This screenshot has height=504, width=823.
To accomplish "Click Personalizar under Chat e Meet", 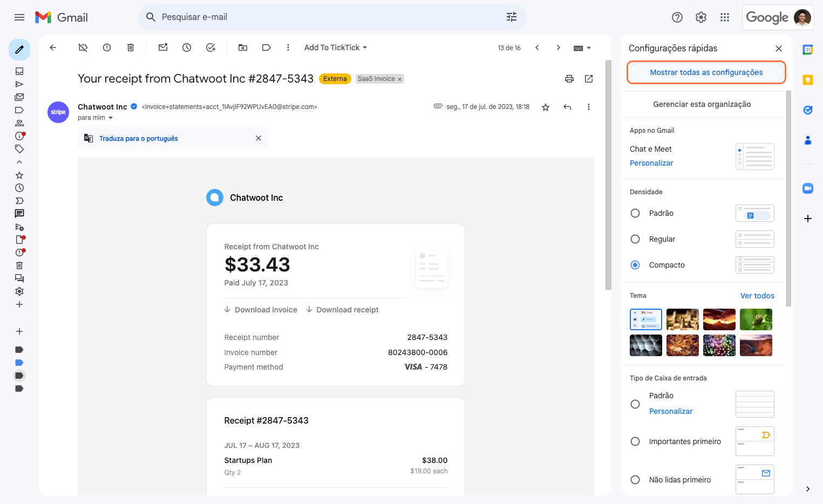I will pos(651,163).
